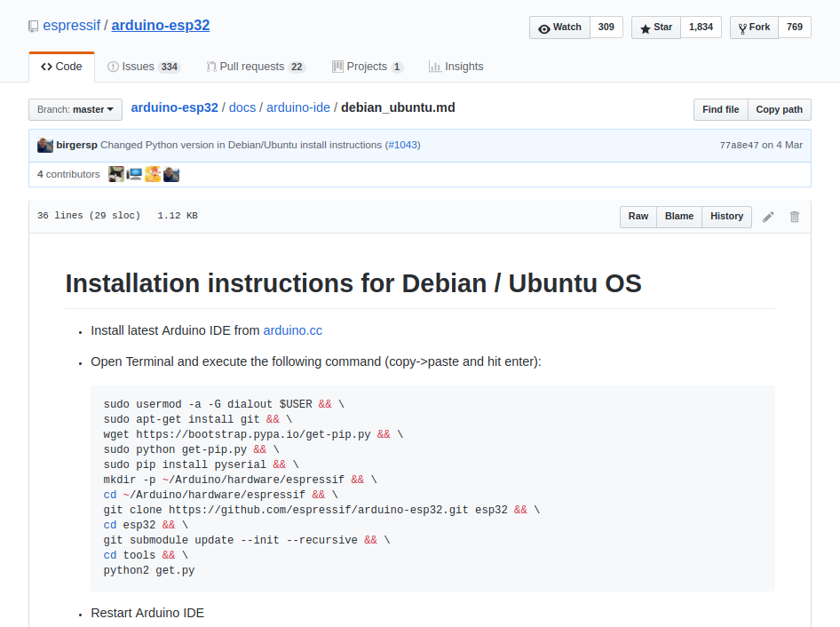Viewport: 840px width, 627px height.
Task: Click the 'python2 get.py' line
Action: (149, 570)
